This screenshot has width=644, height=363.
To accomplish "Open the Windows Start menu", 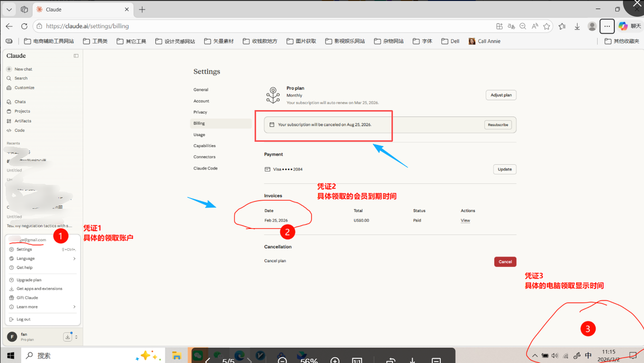I will tap(10, 355).
